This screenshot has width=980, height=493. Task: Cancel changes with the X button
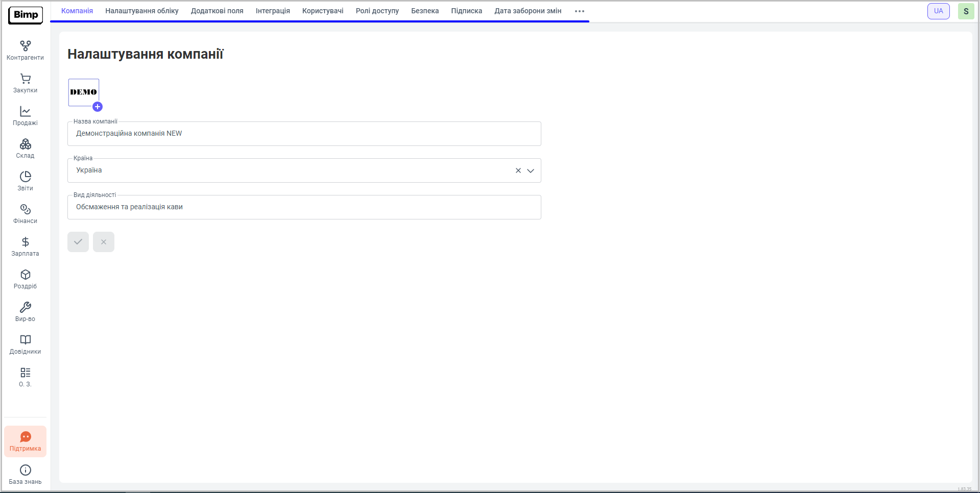[x=104, y=242]
